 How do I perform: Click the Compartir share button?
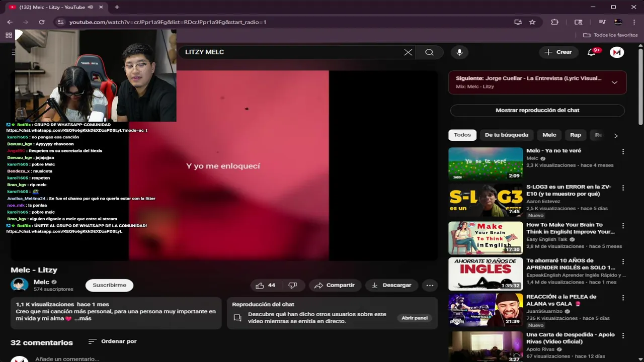pos(335,285)
